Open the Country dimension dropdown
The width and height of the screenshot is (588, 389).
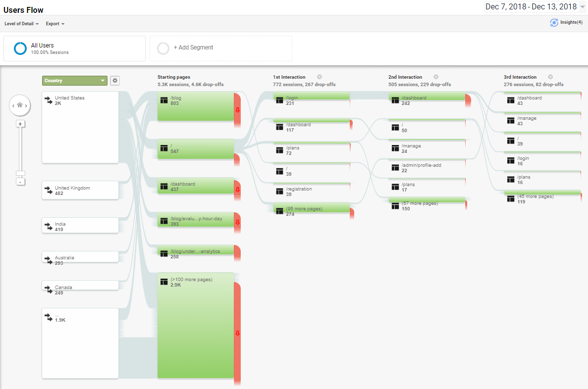click(x=74, y=80)
